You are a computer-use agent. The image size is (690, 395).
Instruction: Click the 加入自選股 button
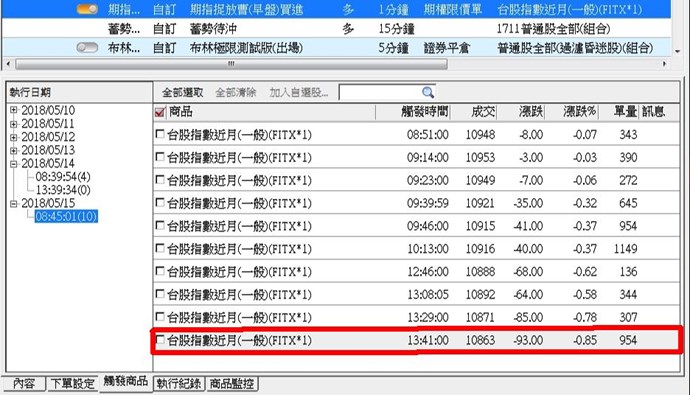click(299, 93)
